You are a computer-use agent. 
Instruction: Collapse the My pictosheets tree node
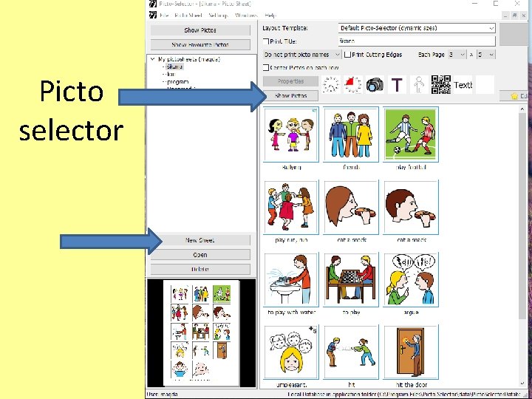click(x=152, y=59)
